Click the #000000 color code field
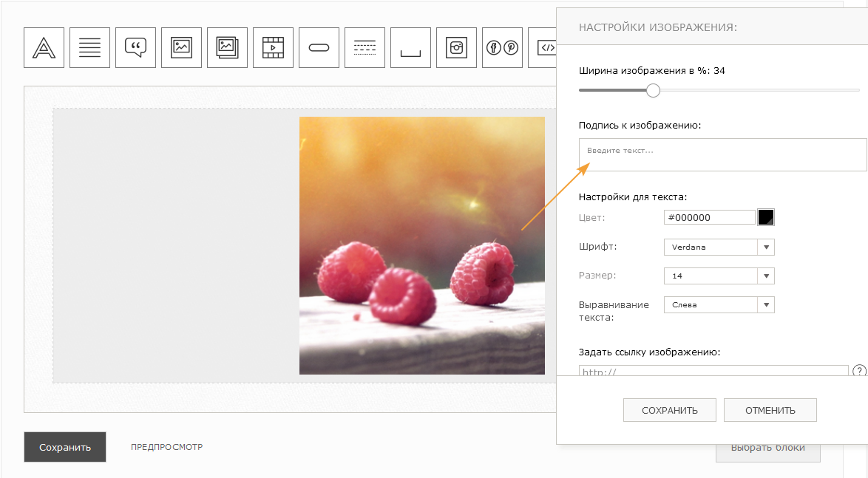The image size is (868, 478). click(x=709, y=217)
